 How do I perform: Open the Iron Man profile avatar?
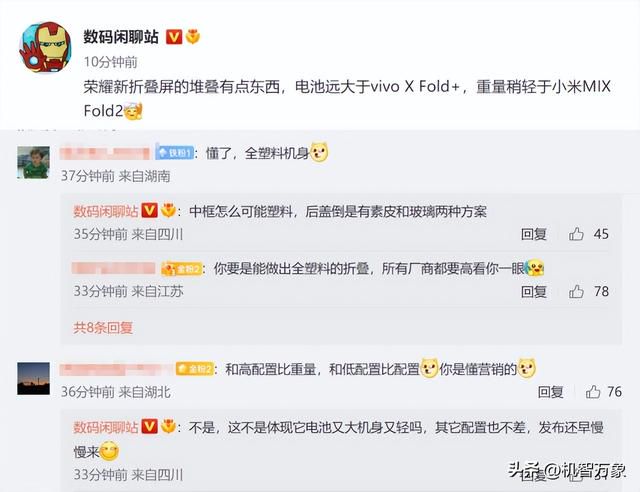45,47
